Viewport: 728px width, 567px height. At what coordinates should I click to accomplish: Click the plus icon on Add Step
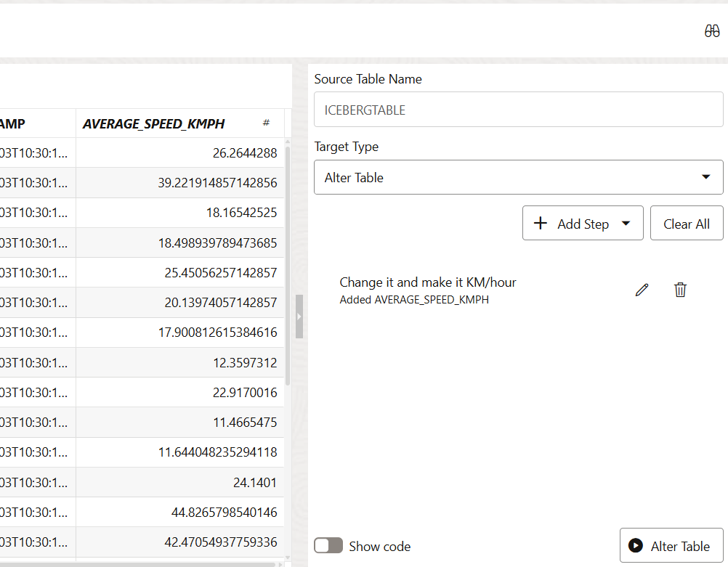coord(541,224)
